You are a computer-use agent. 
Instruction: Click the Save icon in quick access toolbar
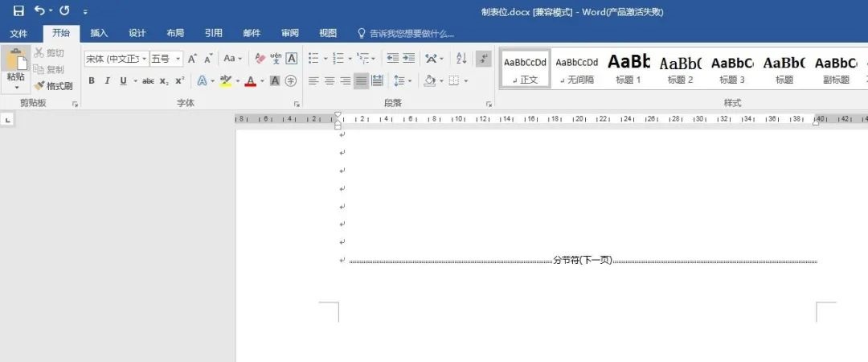[x=18, y=11]
